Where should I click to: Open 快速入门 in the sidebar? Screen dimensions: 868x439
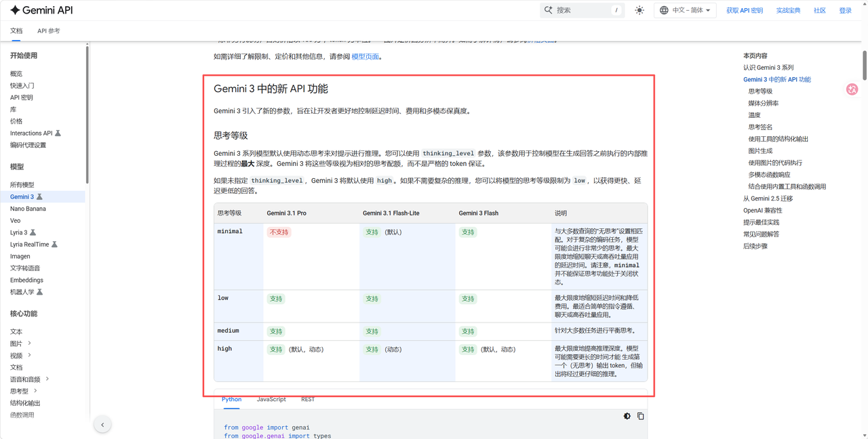[x=22, y=85]
